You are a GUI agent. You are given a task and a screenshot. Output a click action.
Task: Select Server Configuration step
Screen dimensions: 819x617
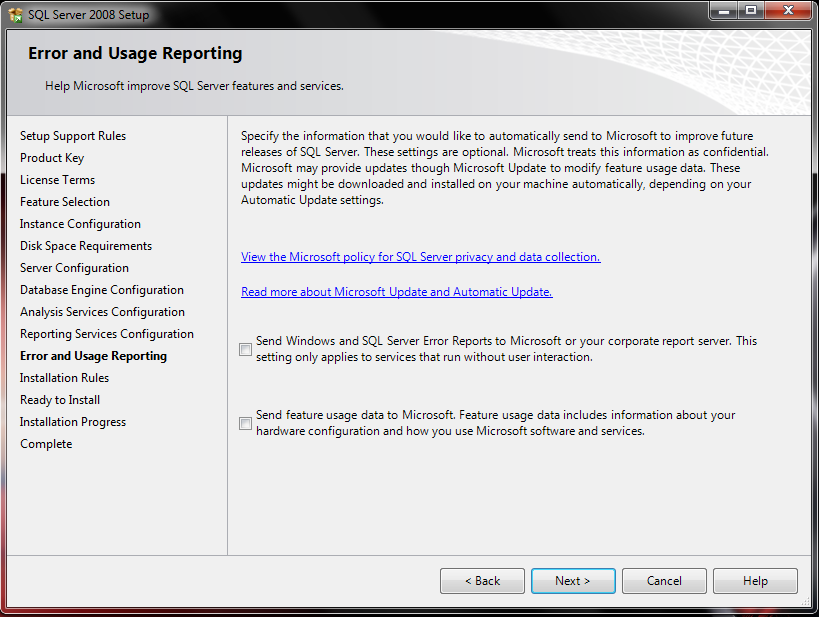point(74,267)
